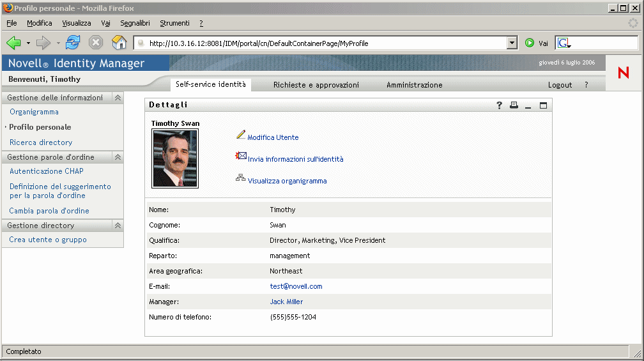Image resolution: width=644 pixels, height=361 pixels.
Task: Open the Amministrazione tab
Action: pos(414,85)
